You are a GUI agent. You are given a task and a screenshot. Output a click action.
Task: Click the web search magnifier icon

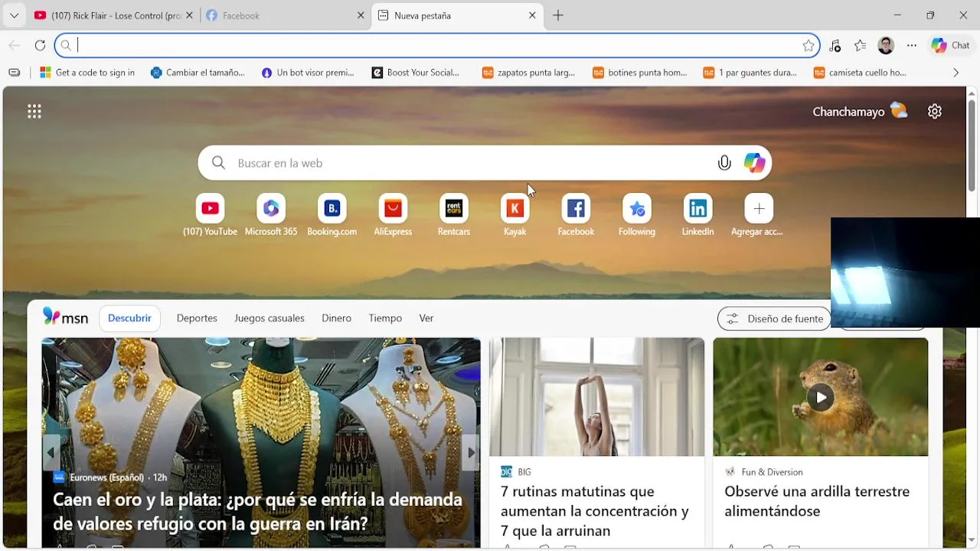[x=218, y=163]
